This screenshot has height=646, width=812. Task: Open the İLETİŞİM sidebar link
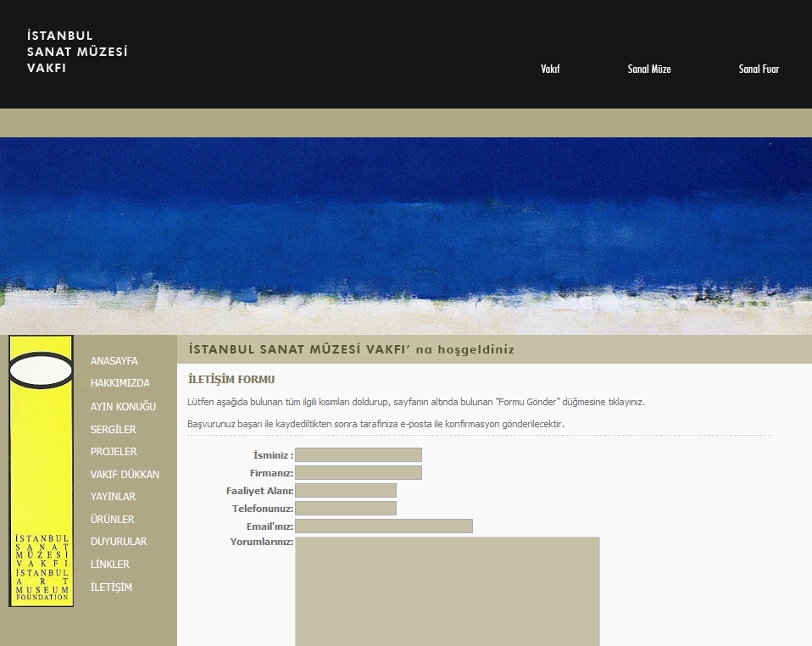pos(111,587)
